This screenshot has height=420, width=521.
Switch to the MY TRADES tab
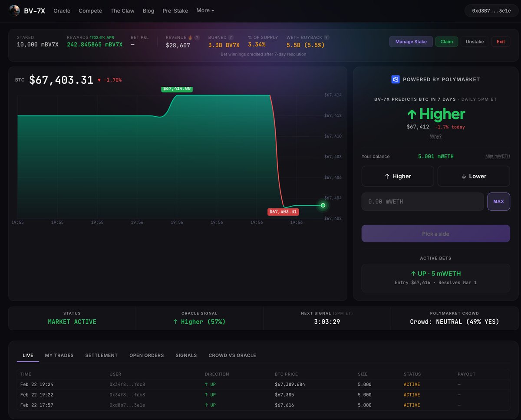(59, 355)
